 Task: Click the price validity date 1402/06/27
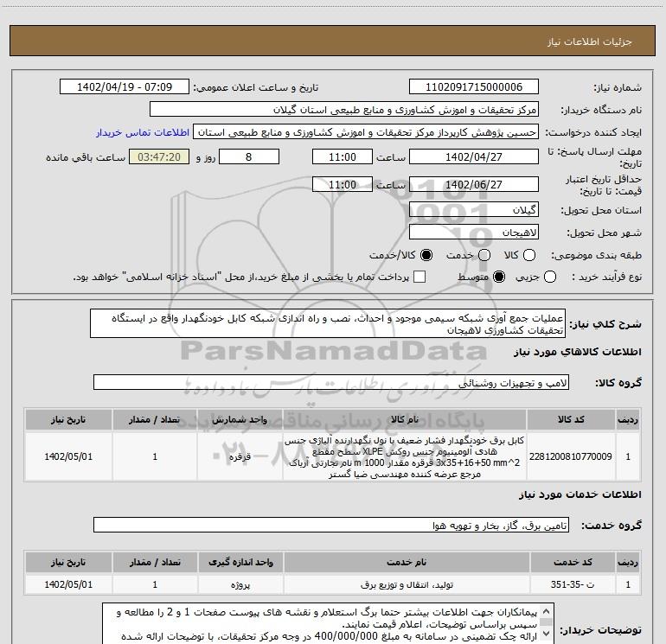pyautogui.click(x=474, y=184)
